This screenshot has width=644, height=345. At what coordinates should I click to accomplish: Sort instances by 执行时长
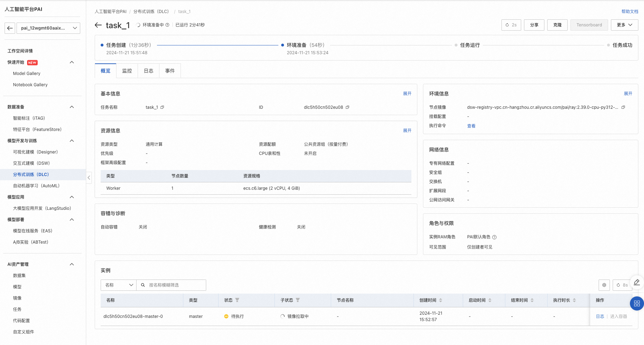pyautogui.click(x=574, y=300)
